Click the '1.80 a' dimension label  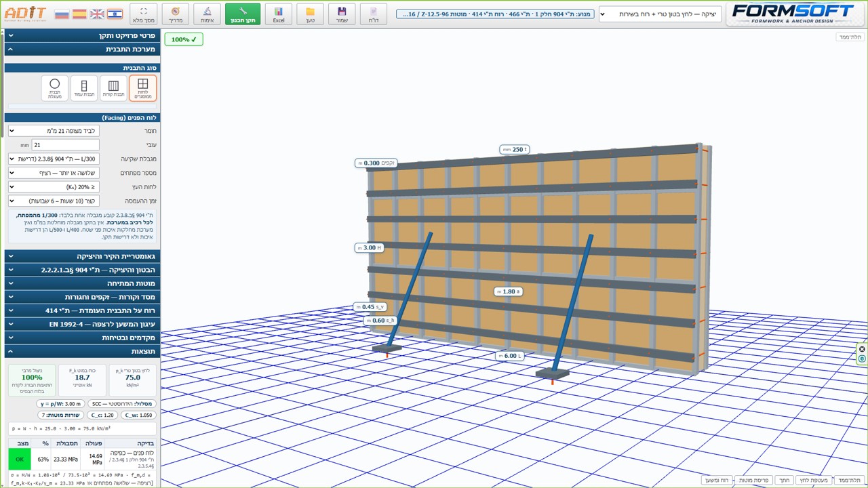pos(508,291)
